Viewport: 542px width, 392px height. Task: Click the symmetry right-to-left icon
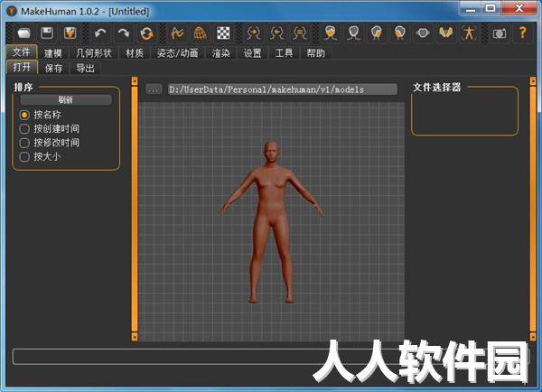tap(253, 33)
